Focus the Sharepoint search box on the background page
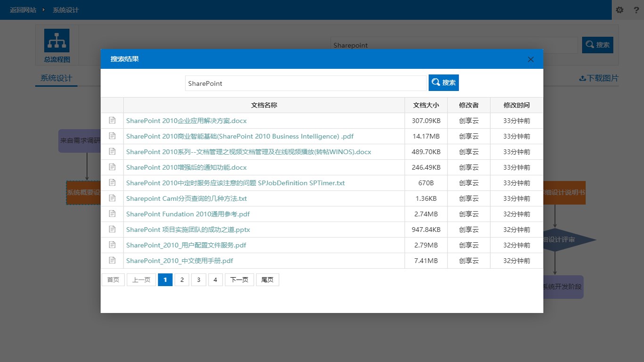 (x=454, y=45)
